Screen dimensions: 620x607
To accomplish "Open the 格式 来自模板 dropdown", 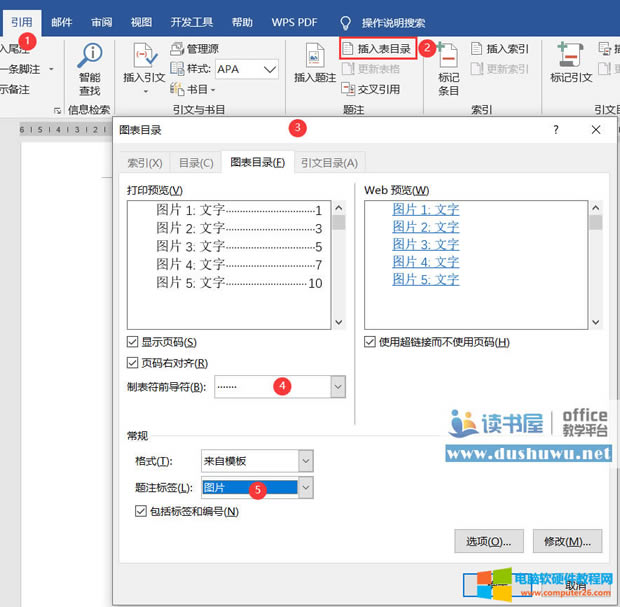I will pos(305,461).
